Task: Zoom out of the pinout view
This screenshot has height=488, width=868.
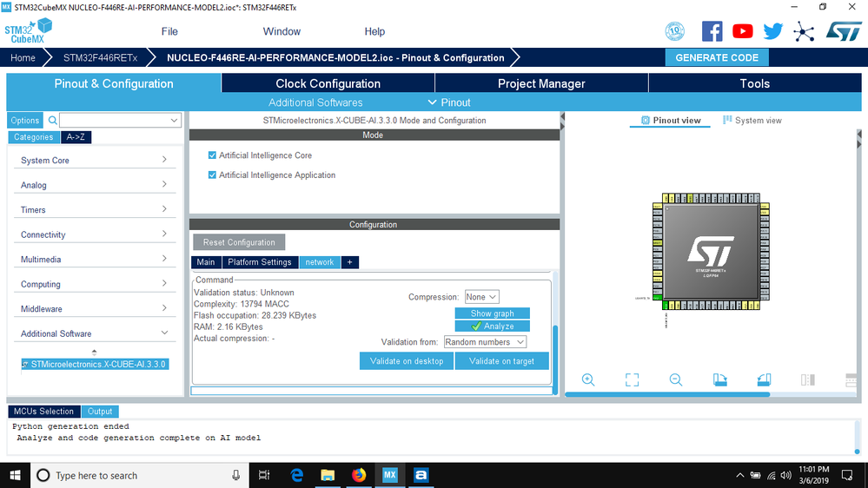Action: tap(675, 379)
